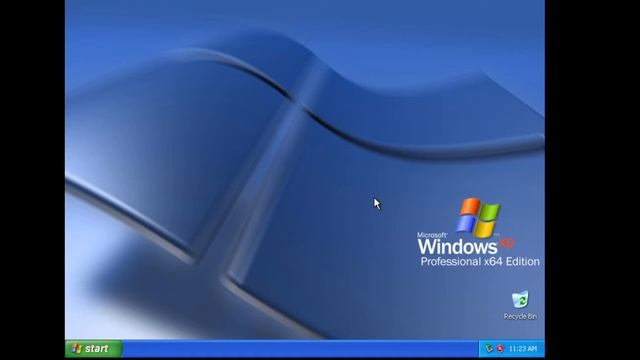Click the red security shield tray icon
Screen dimensions: 640x360
pos(500,349)
